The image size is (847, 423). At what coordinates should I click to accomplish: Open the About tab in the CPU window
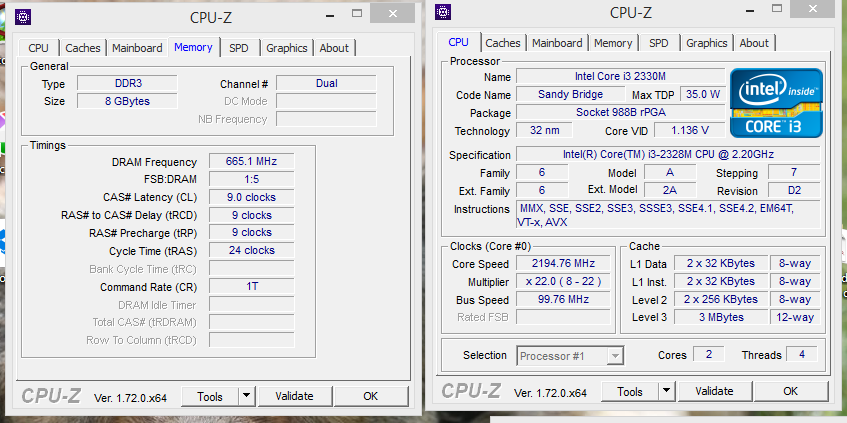pos(754,43)
